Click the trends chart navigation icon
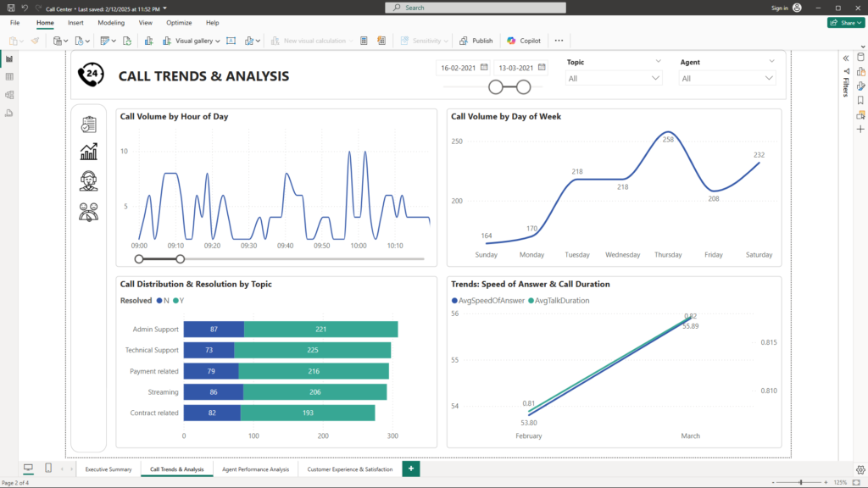This screenshot has width=868, height=488. click(88, 152)
